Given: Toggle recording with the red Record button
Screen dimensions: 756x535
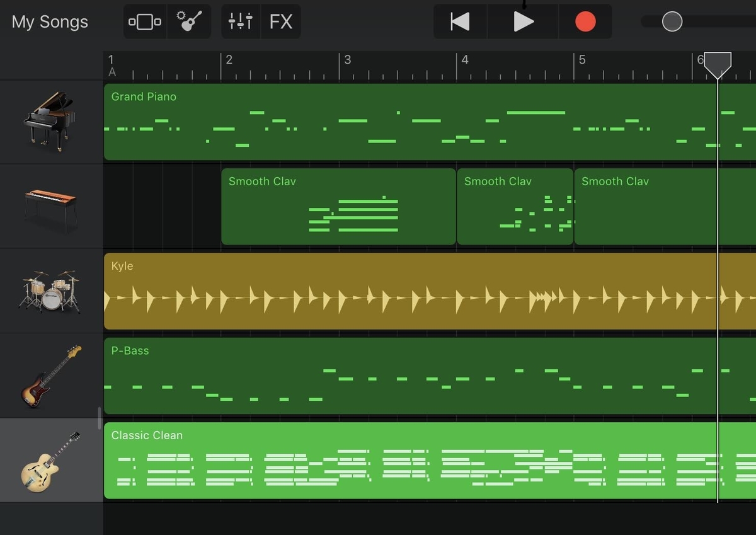Looking at the screenshot, I should [x=585, y=21].
